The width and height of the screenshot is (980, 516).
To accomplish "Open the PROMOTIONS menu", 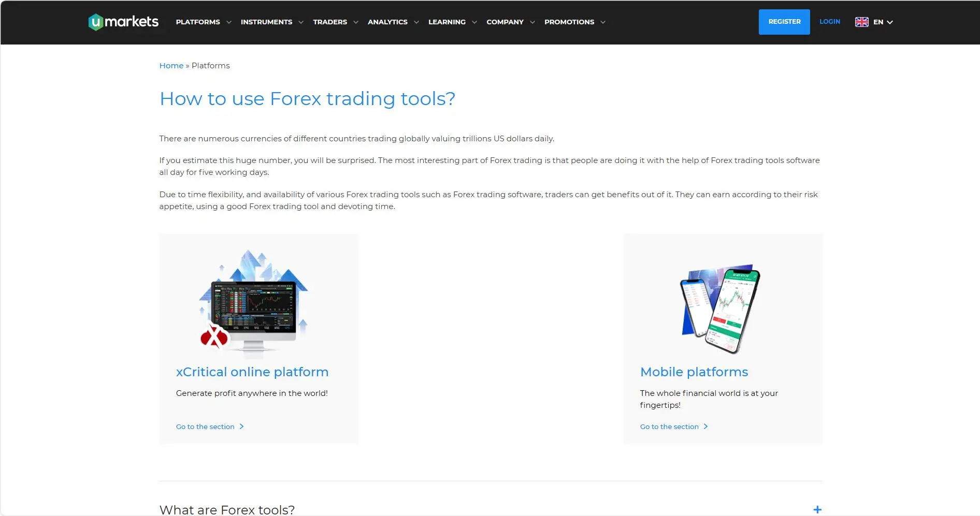I will [569, 22].
